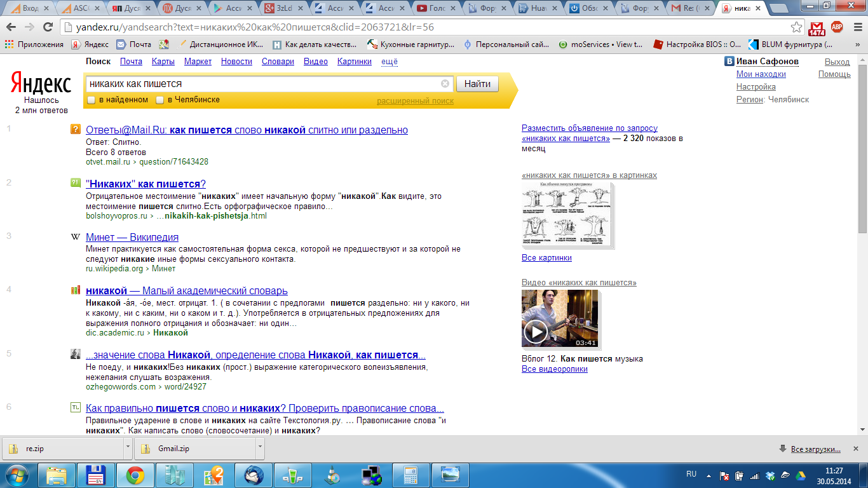Show hidden system tray icons
The image size is (868, 488).
click(x=710, y=475)
